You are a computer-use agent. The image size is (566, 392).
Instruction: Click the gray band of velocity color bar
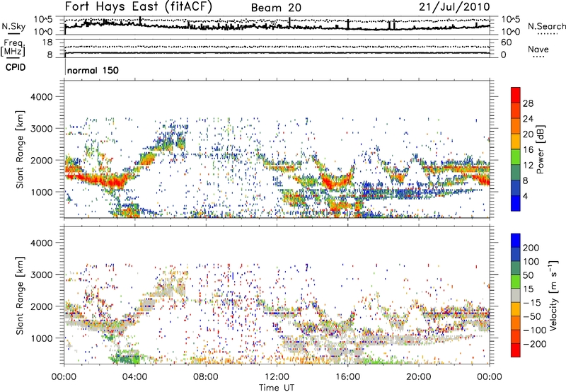click(516, 295)
